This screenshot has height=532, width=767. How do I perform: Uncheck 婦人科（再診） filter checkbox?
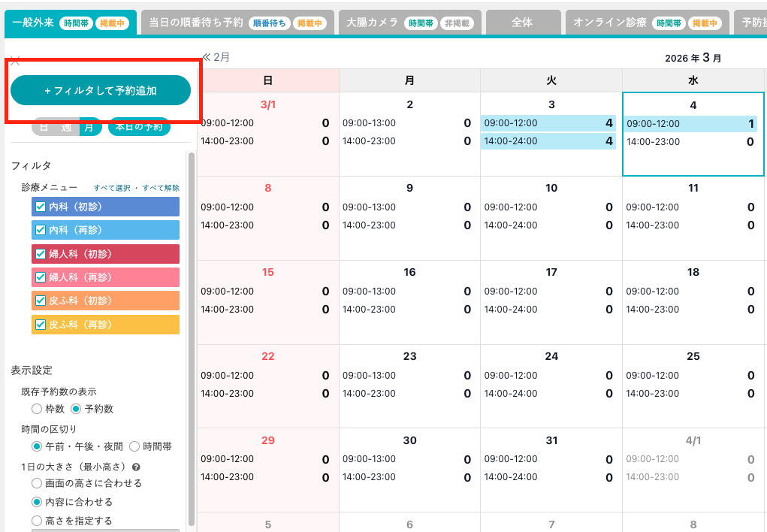[41, 277]
